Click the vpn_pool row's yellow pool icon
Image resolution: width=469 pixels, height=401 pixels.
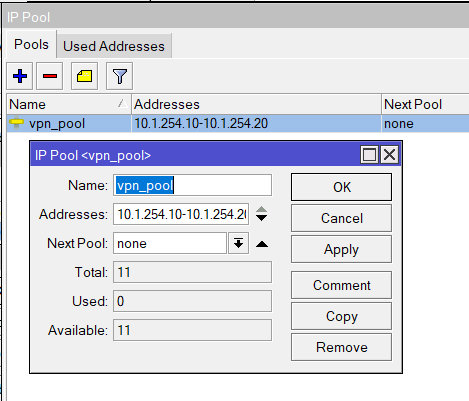point(16,123)
